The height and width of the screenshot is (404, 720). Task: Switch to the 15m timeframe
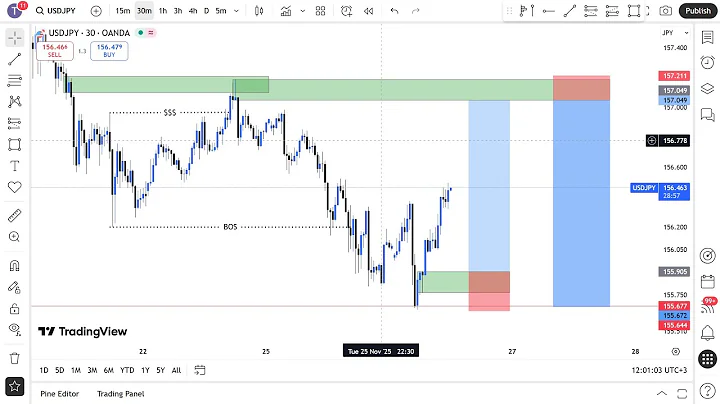(x=123, y=11)
